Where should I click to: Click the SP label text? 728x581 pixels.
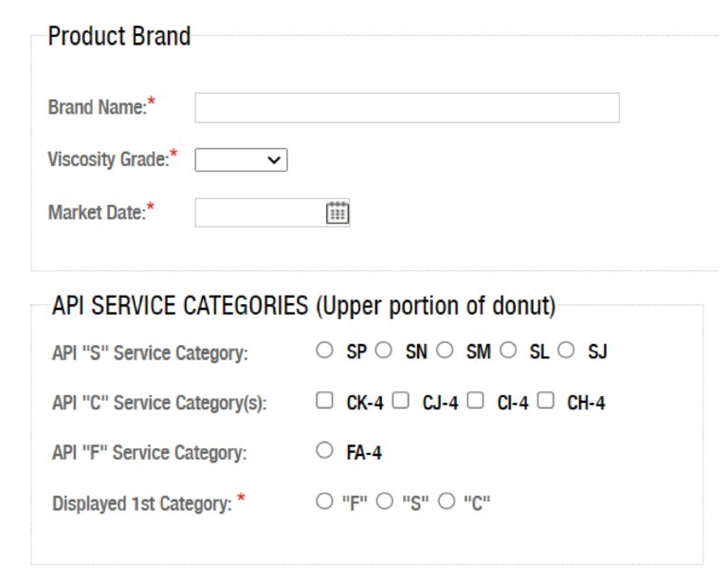(x=356, y=352)
